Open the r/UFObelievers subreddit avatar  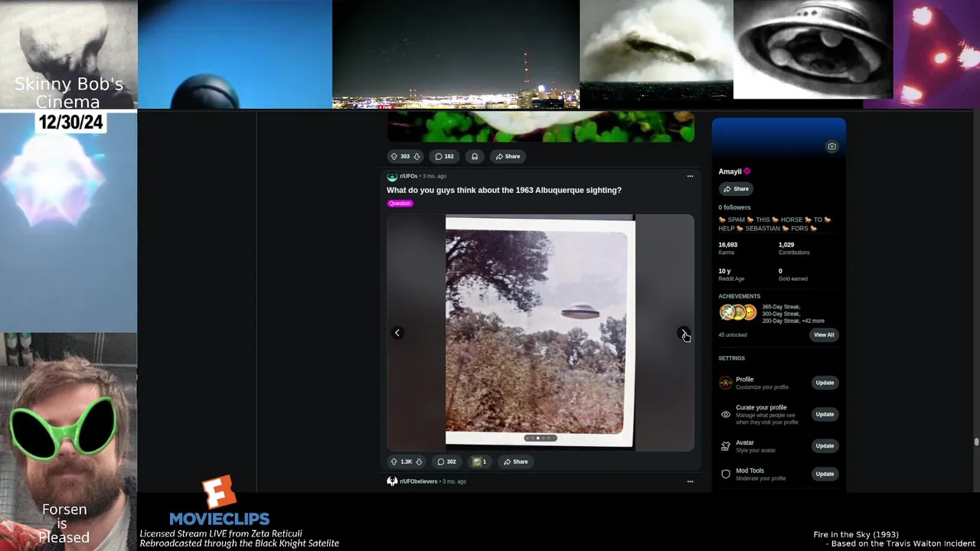(x=392, y=481)
